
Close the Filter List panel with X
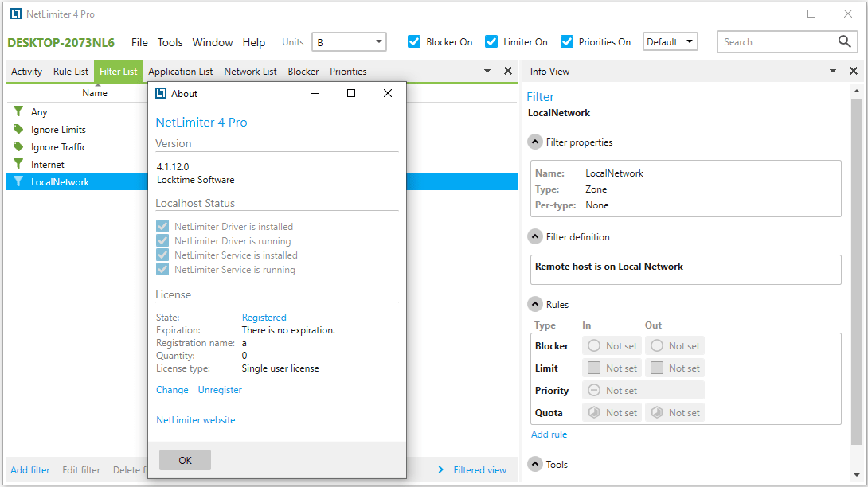[507, 71]
